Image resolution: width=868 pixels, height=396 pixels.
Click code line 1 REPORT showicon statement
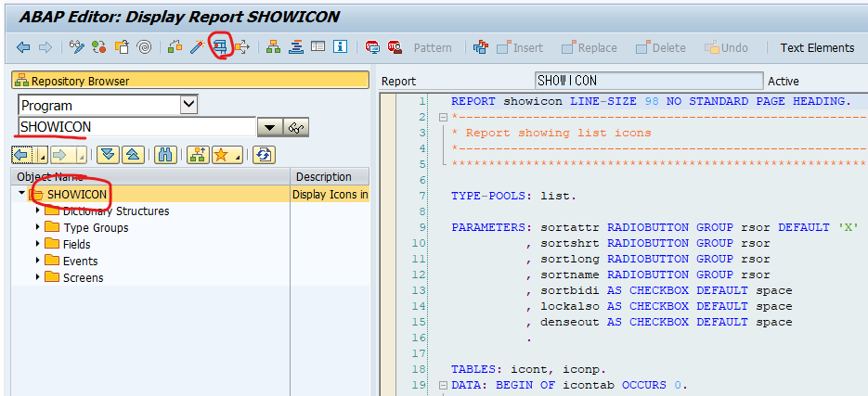[651, 101]
